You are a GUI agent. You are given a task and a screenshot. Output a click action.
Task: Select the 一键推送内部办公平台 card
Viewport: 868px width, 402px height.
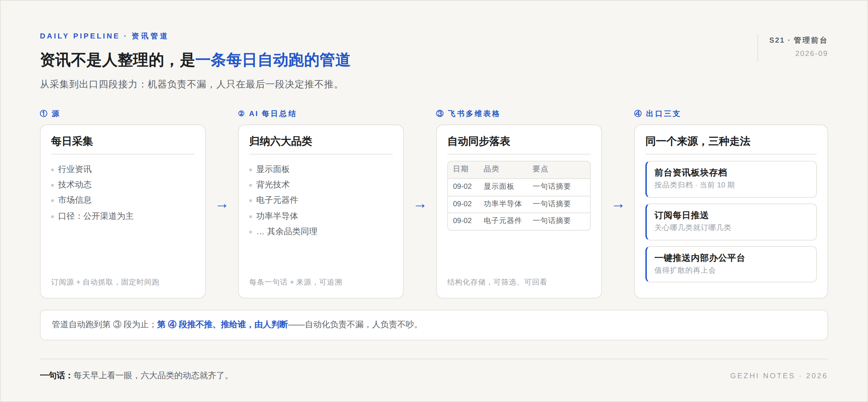tap(731, 264)
